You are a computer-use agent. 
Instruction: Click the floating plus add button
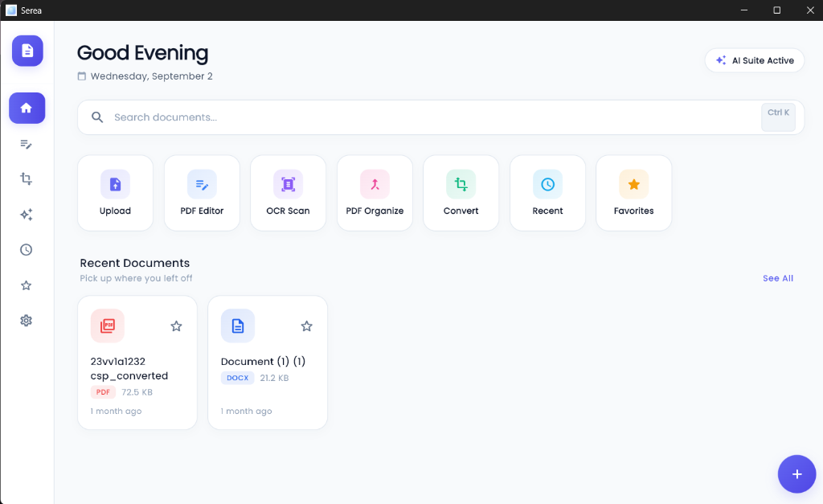point(796,474)
